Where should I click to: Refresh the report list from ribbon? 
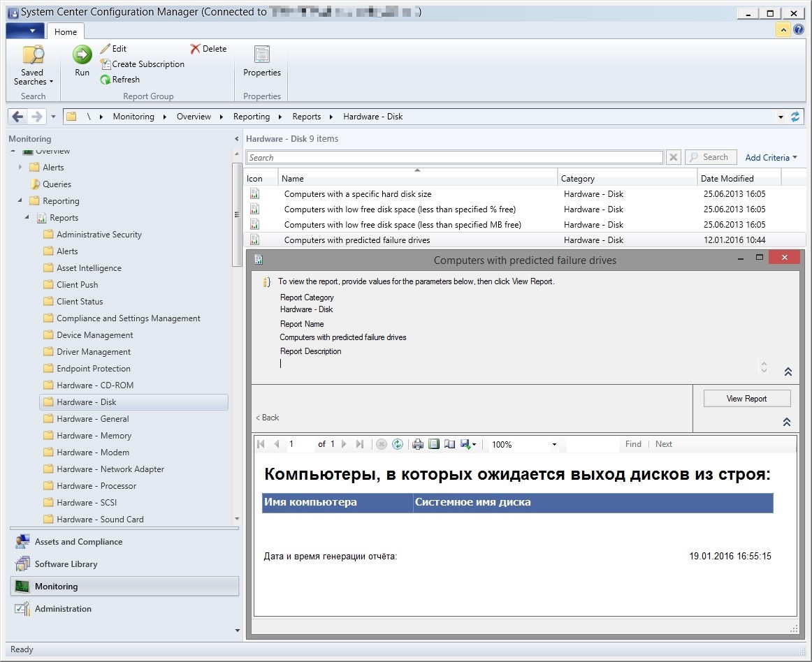pyautogui.click(x=120, y=80)
